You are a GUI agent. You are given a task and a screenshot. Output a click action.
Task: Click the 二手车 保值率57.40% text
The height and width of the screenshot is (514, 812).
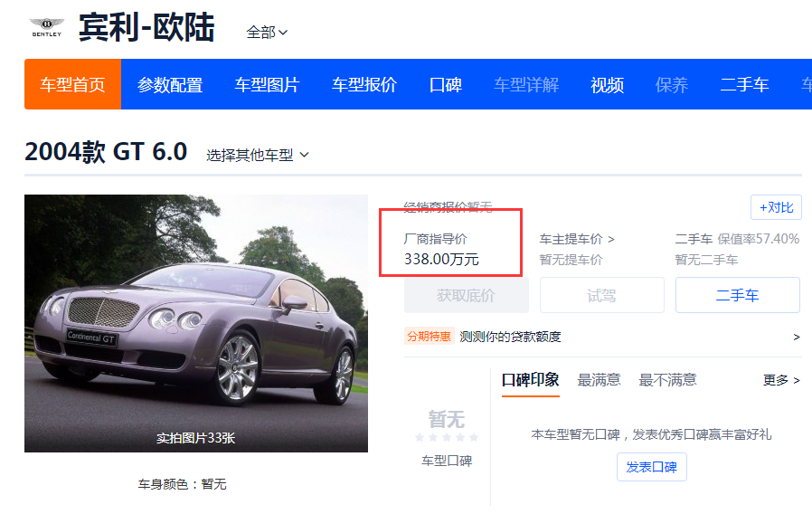tap(737, 239)
